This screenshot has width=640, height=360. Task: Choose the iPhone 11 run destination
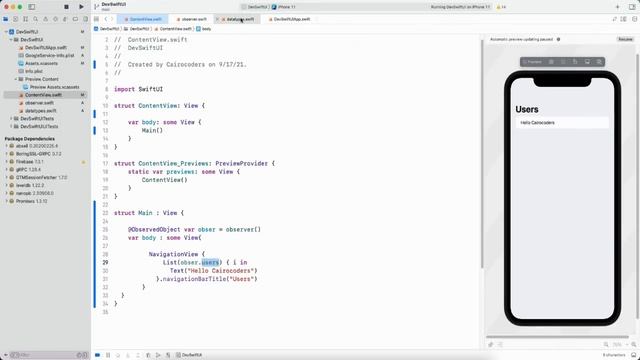284,7
